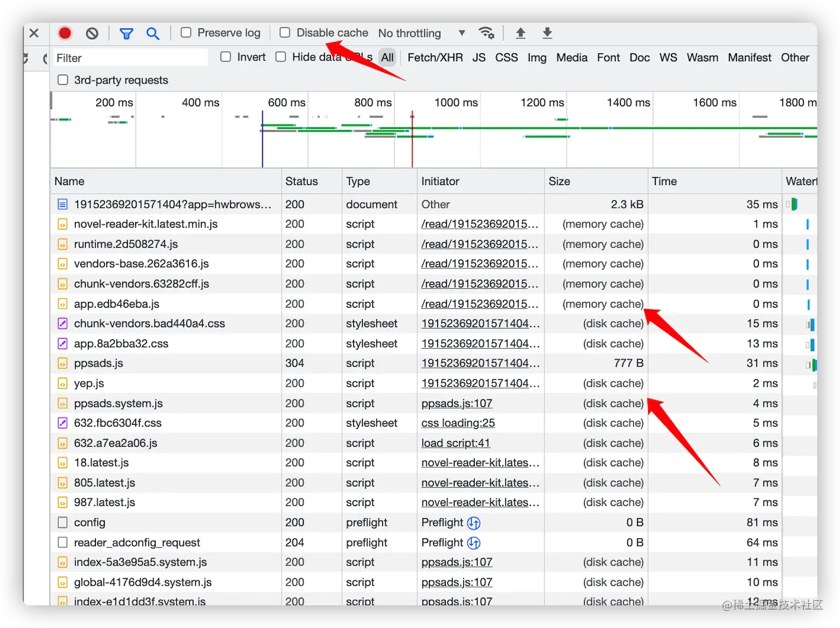
Task: Filter requests by WS type
Action: [668, 57]
